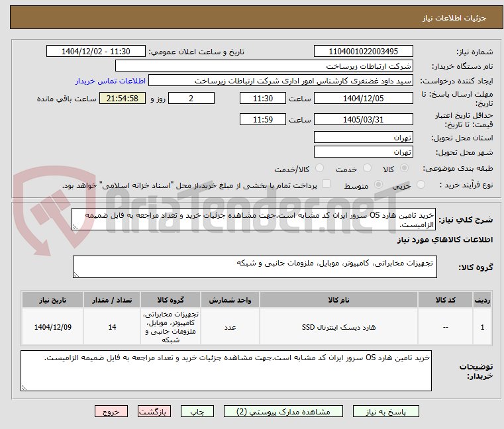
Task: Open اطلاعات تماس خریدار link
Action: pyautogui.click(x=111, y=81)
